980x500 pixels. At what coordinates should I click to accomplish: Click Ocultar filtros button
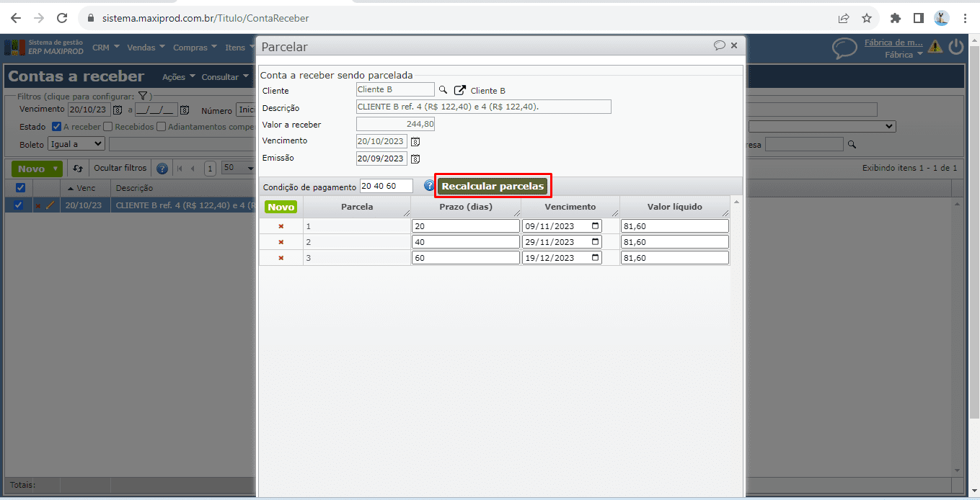[120, 169]
